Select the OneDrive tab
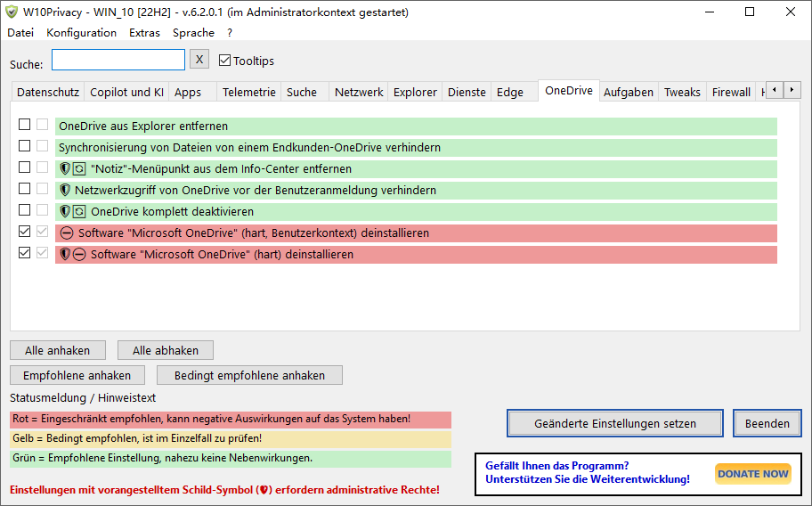This screenshot has width=812, height=506. 569,91
